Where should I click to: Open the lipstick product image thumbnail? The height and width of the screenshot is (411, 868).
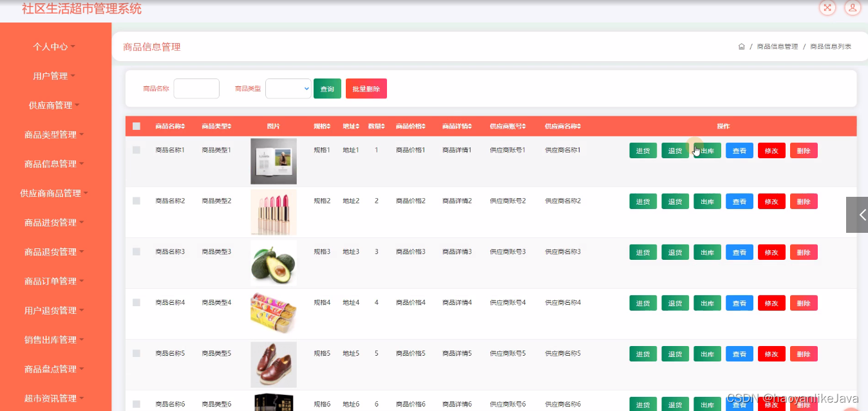click(274, 212)
